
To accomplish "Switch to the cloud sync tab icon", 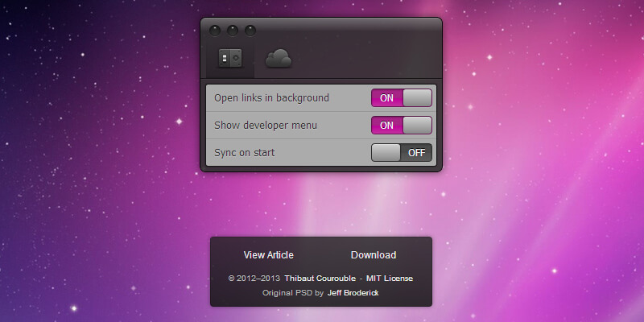I will (278, 58).
